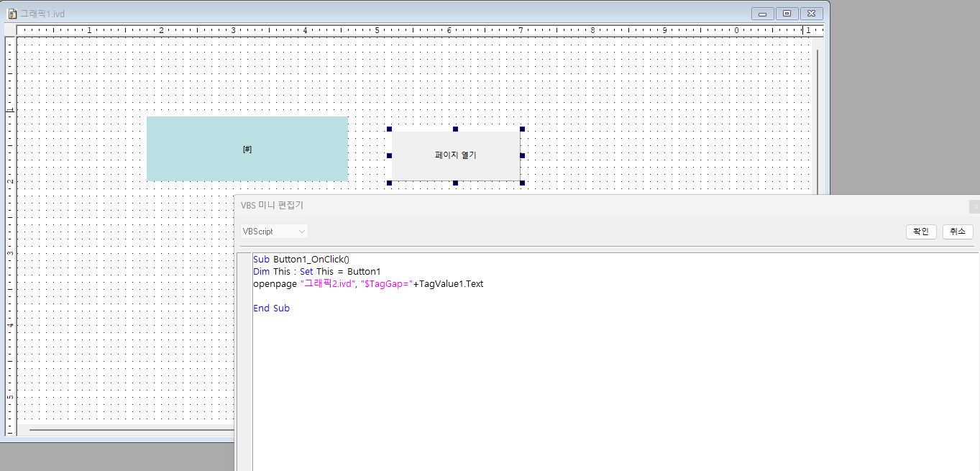Place cursor on the End Sub line
Image resolution: width=980 pixels, height=471 pixels.
271,308
